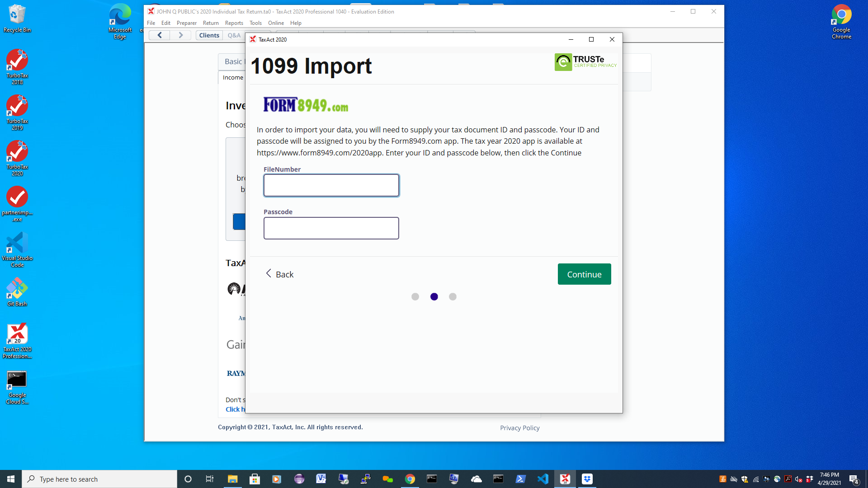This screenshot has width=868, height=488.
Task: Open the File menu
Action: pyautogui.click(x=151, y=23)
